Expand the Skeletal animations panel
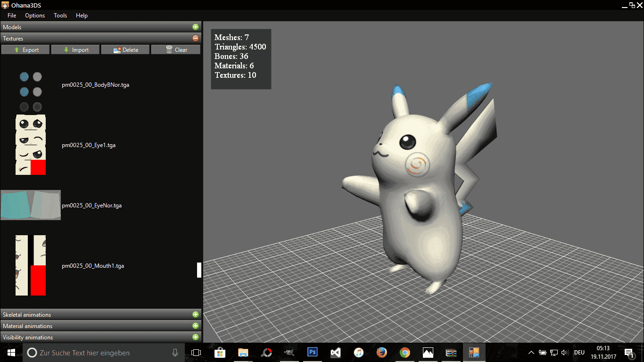Viewport: 644px width, 362px height. coord(196,314)
